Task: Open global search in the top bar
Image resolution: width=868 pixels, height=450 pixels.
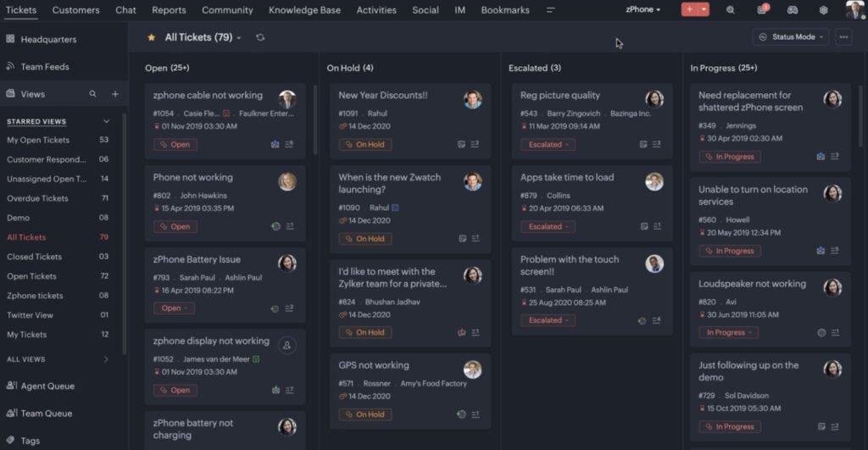Action: pos(730,10)
